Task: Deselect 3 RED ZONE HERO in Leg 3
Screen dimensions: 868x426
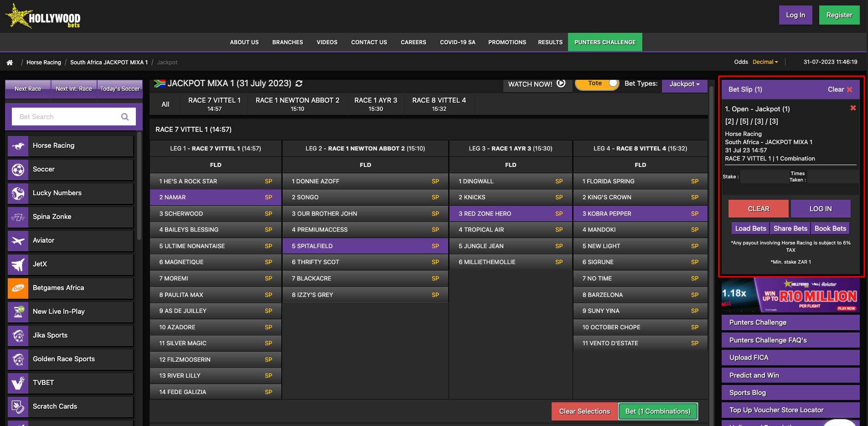Action: (x=510, y=213)
